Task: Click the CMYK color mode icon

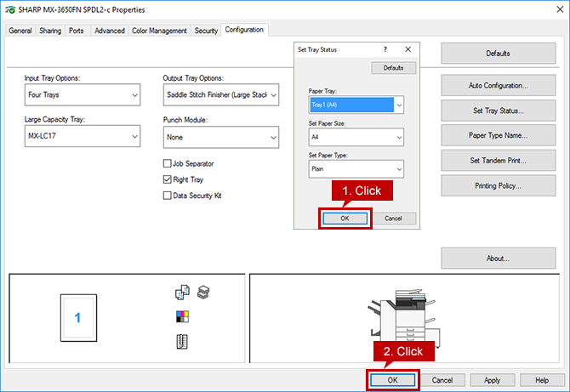Action: click(182, 316)
